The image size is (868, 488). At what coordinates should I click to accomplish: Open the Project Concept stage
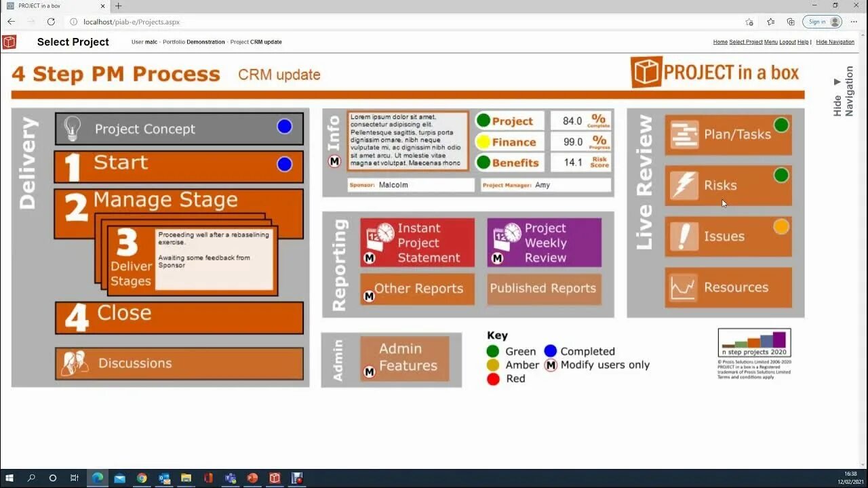coord(179,129)
